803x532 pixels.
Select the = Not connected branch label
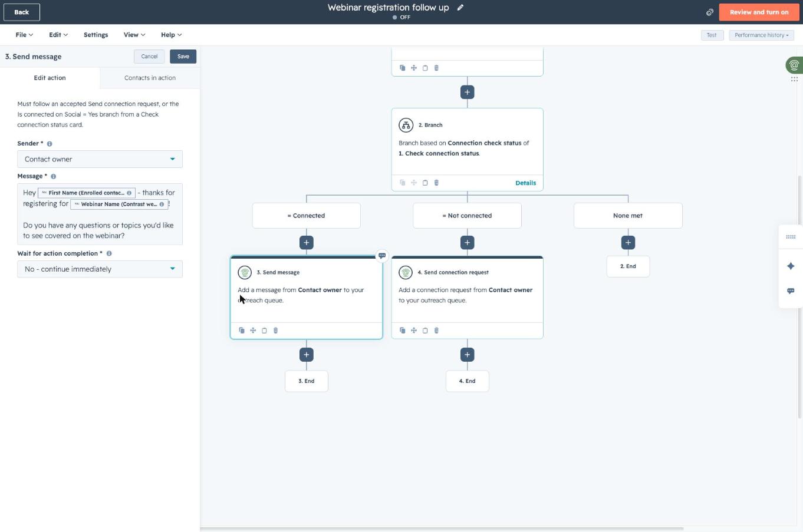(467, 216)
